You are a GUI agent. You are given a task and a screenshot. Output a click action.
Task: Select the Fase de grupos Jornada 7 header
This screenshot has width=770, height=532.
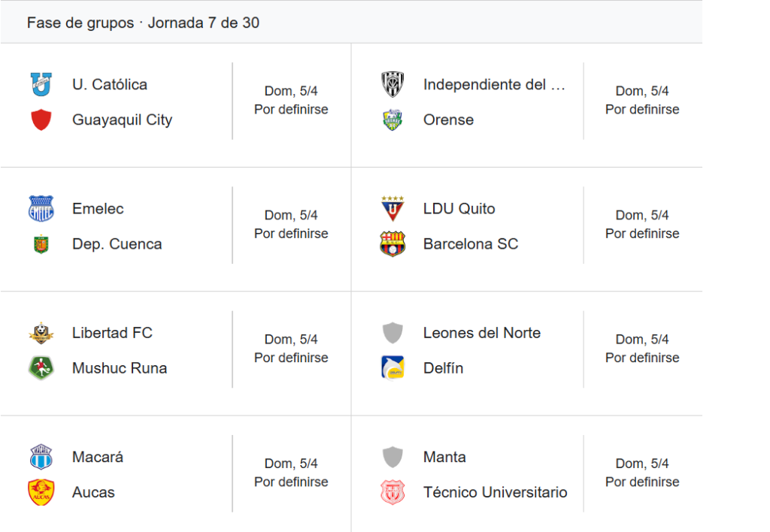point(143,23)
